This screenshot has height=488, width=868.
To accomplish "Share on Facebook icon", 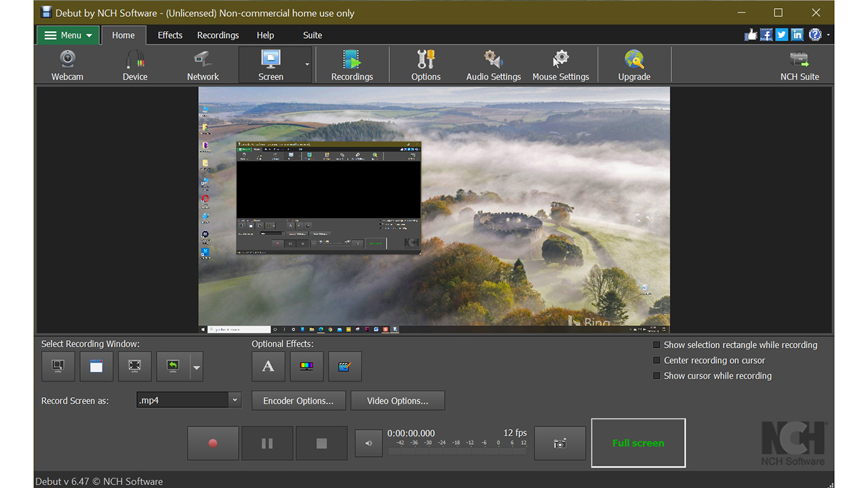I will tap(766, 35).
